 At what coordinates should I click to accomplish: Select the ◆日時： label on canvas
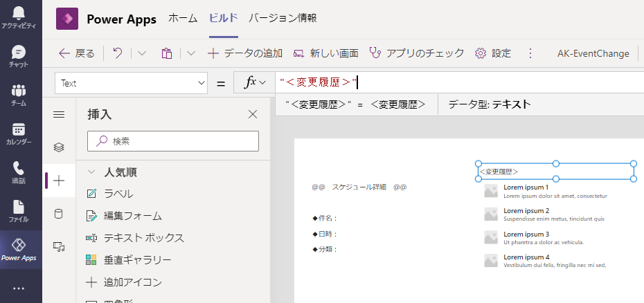325,234
